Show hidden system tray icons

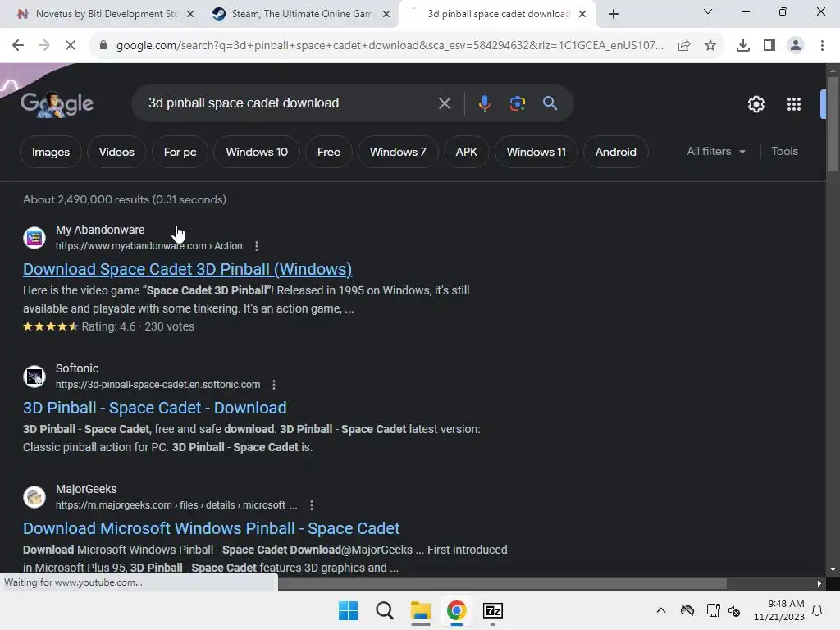tap(661, 610)
